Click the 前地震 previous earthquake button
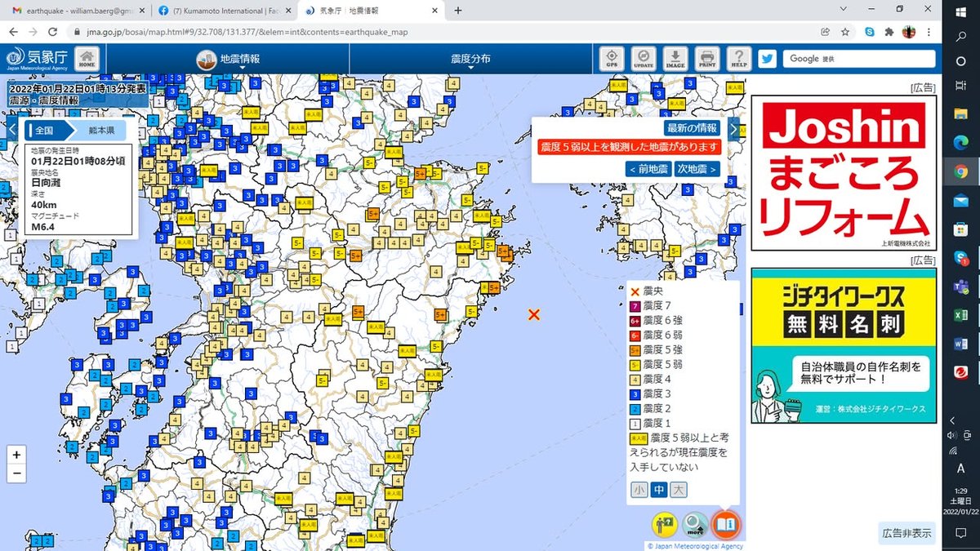 [648, 169]
